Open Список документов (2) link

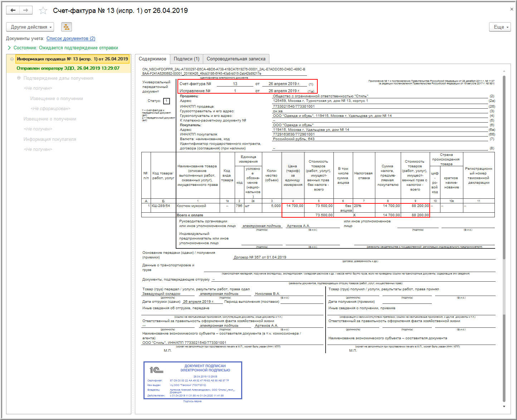click(x=71, y=38)
